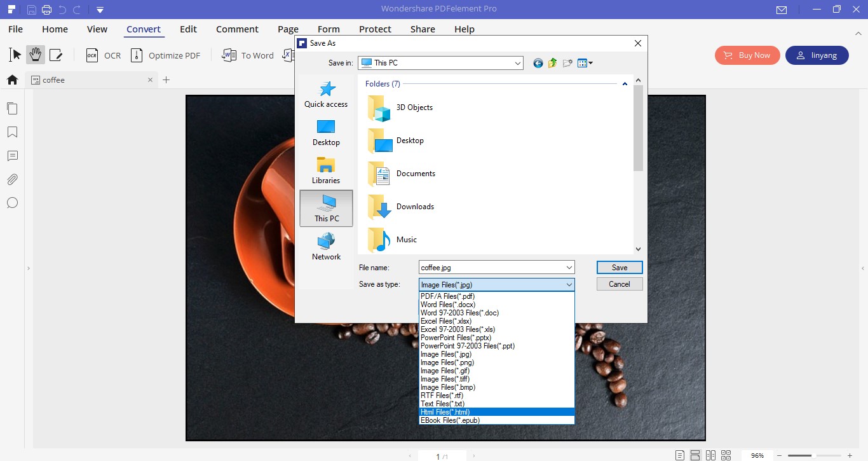The height and width of the screenshot is (461, 868).
Task: Add a new document tab
Action: pyautogui.click(x=166, y=80)
